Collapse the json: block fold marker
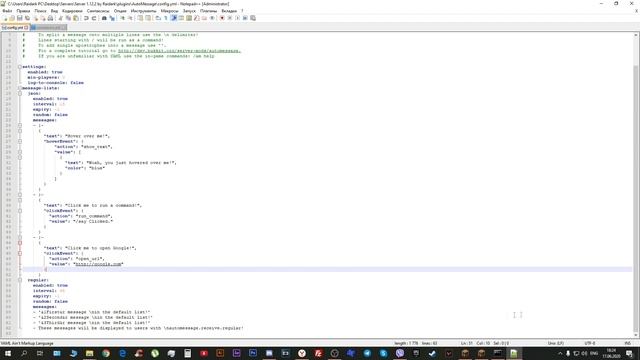 pos(20,93)
